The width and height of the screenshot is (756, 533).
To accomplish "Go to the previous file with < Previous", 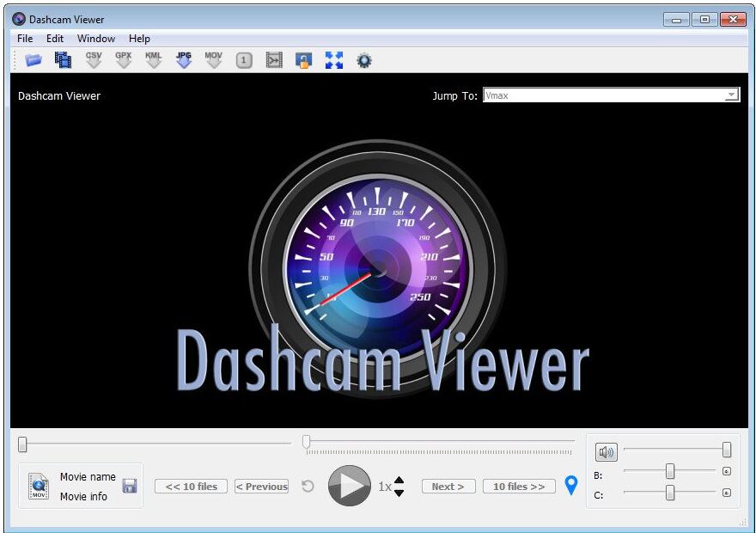I will point(262,487).
